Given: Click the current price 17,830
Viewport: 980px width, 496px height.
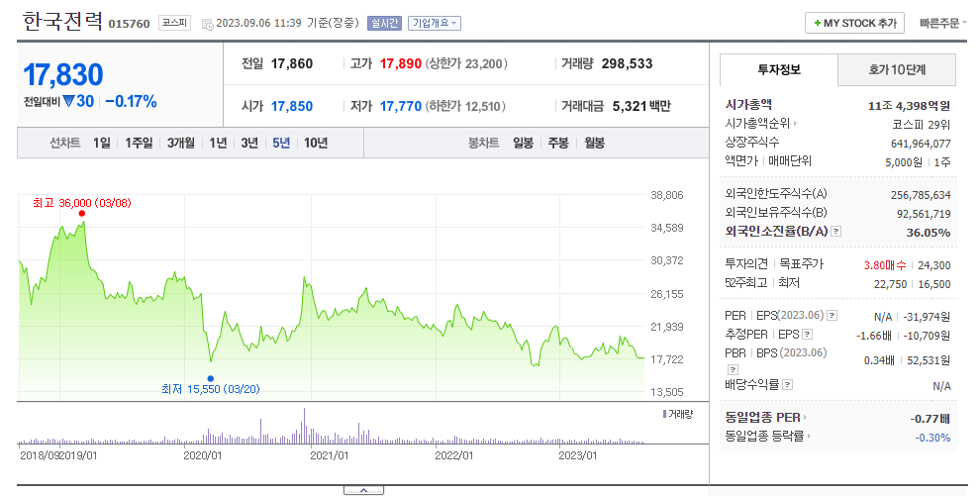Looking at the screenshot, I should (63, 74).
